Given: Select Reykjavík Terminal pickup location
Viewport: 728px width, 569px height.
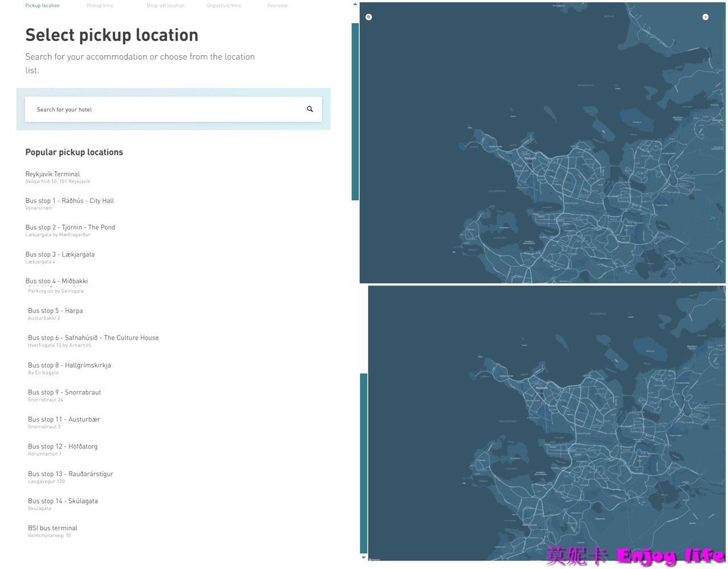Looking at the screenshot, I should (52, 174).
